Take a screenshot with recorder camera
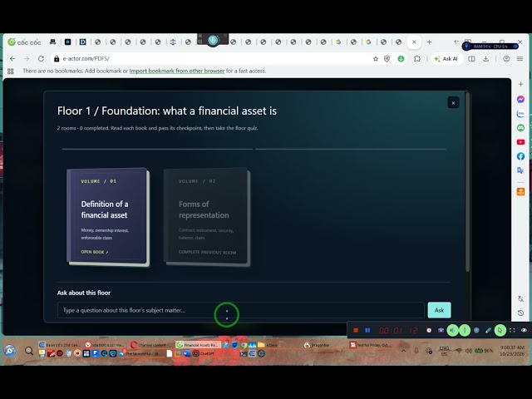Viewport: 532px width, 399px height. 441,330
